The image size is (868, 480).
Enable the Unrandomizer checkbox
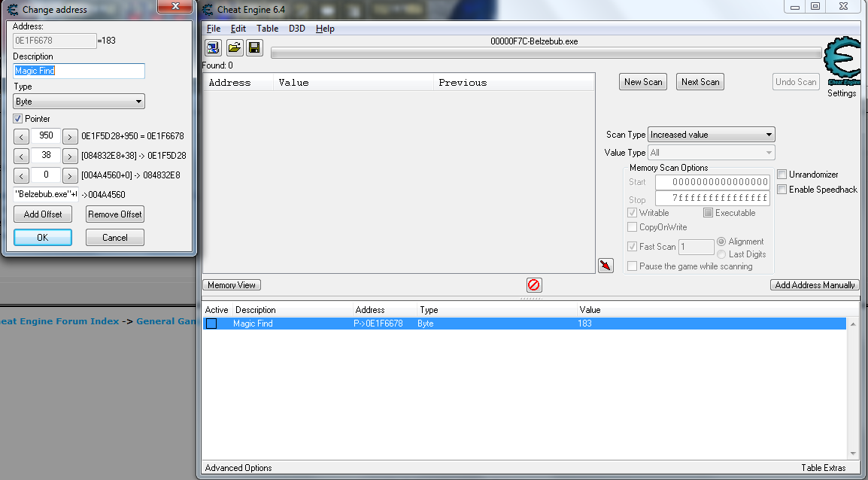coord(782,175)
